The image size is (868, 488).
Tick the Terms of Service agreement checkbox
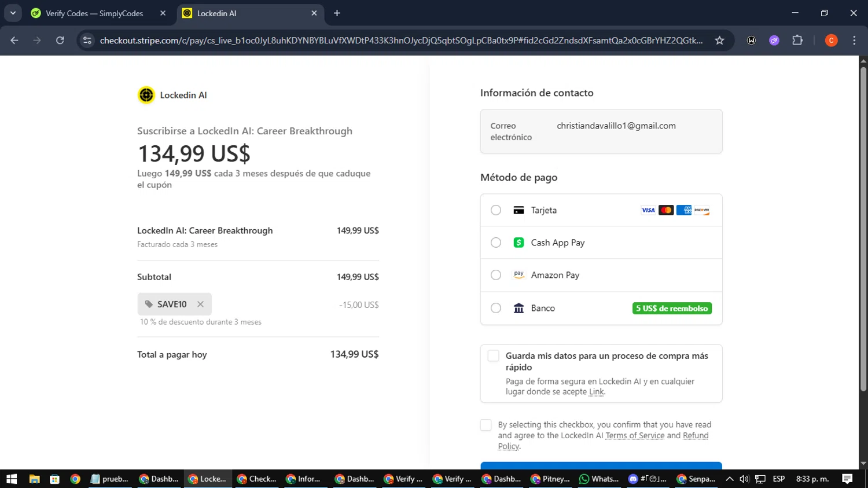[x=486, y=425]
